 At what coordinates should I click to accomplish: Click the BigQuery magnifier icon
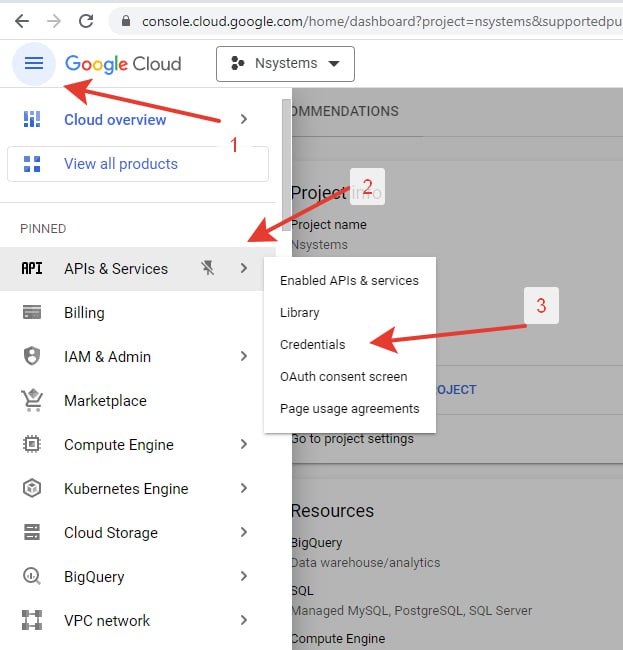32,576
